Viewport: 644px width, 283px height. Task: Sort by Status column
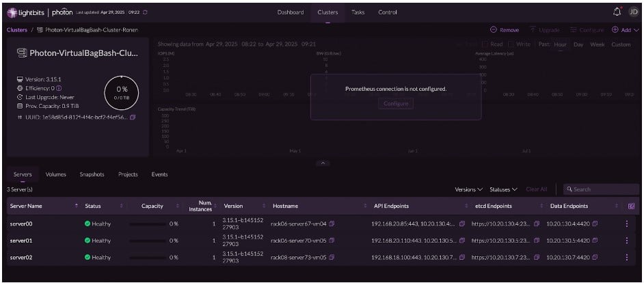pos(121,206)
